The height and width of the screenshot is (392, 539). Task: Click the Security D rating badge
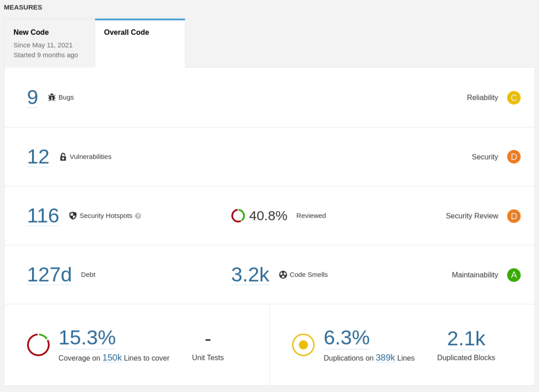point(513,157)
